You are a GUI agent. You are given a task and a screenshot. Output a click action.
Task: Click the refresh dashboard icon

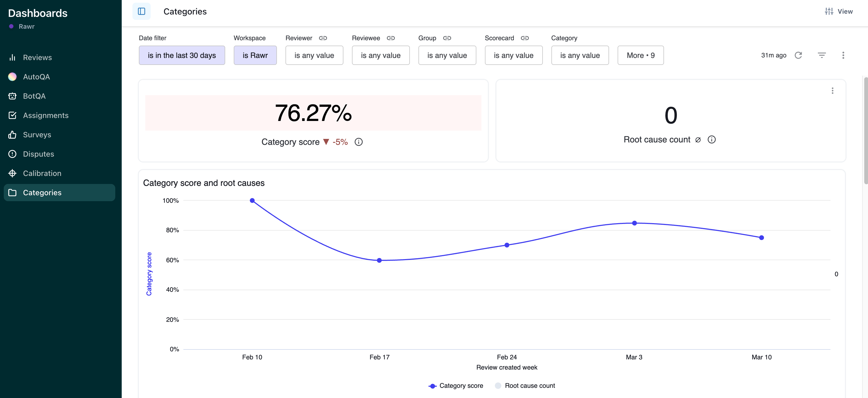click(798, 55)
